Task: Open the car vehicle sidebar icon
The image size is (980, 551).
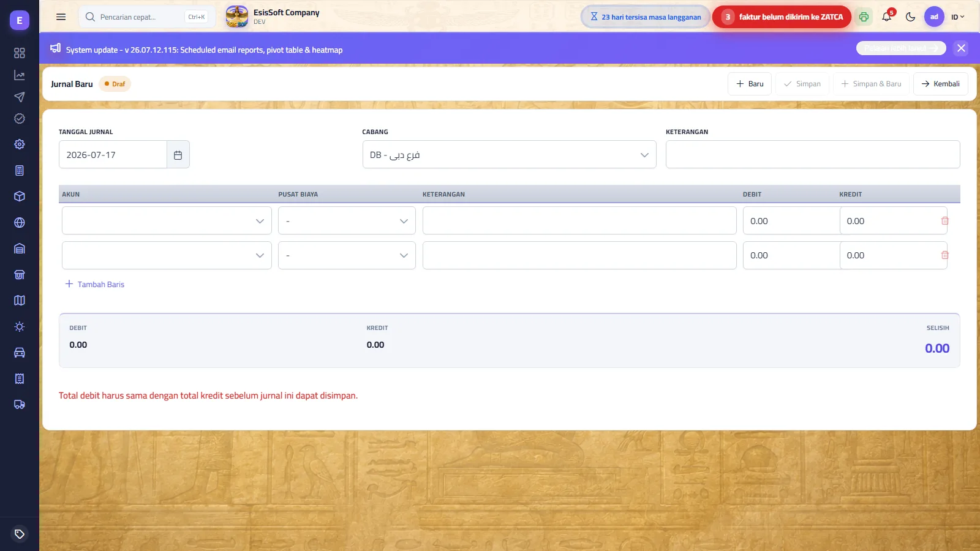Action: 20,353
